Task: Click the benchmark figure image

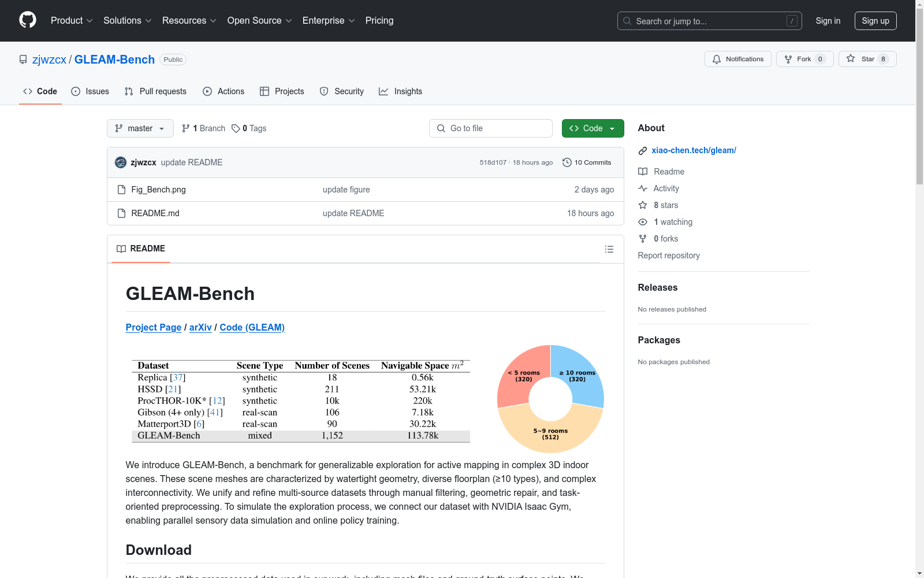Action: [366, 399]
